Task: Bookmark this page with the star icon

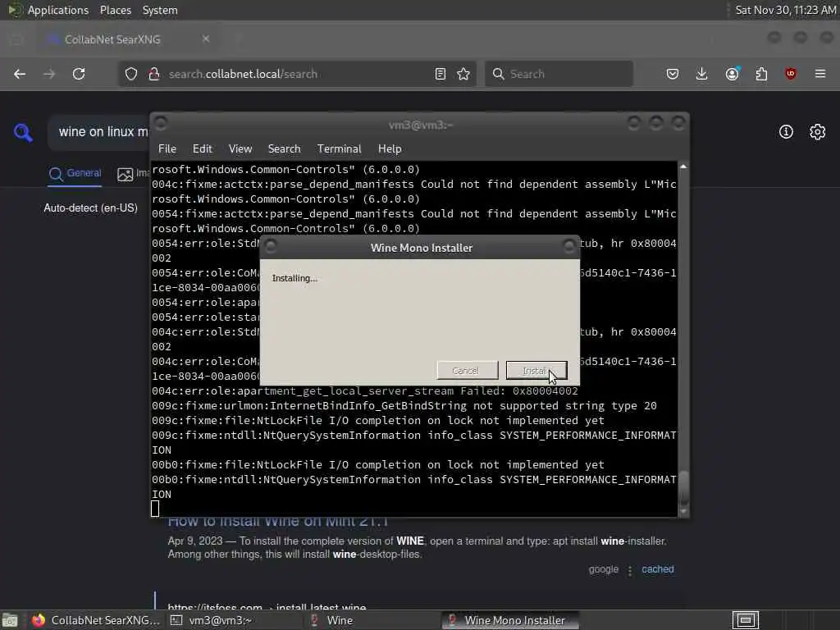Action: point(464,74)
